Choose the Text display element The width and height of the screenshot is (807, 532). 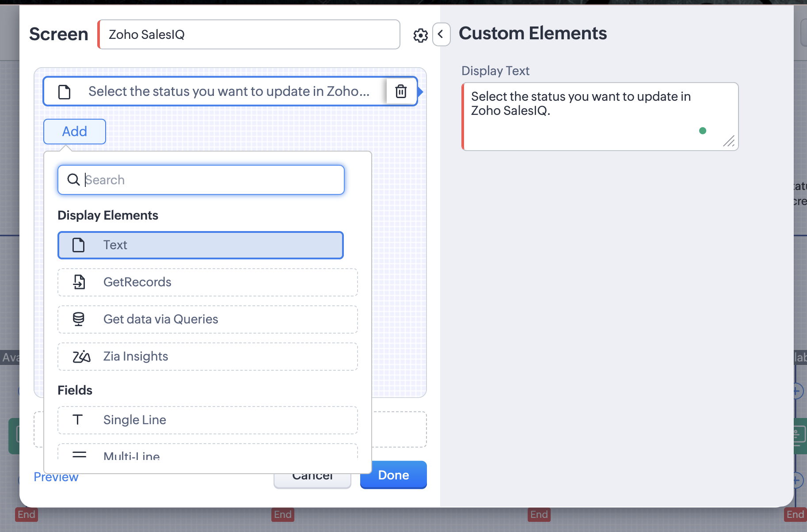200,245
